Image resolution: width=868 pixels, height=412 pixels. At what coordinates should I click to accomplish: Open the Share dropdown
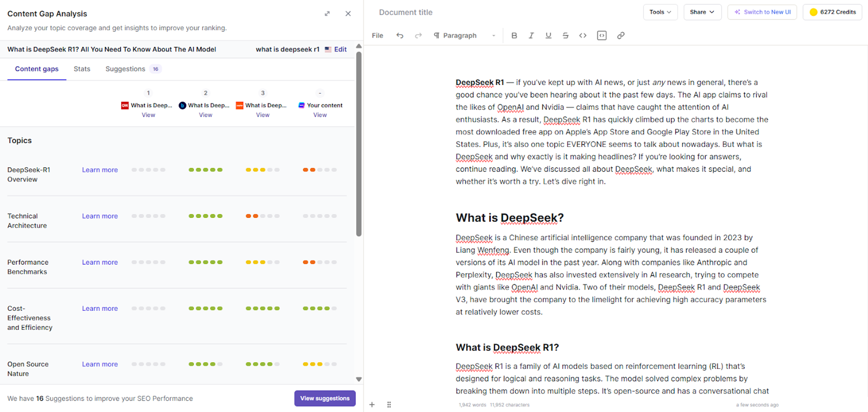[x=702, y=12]
